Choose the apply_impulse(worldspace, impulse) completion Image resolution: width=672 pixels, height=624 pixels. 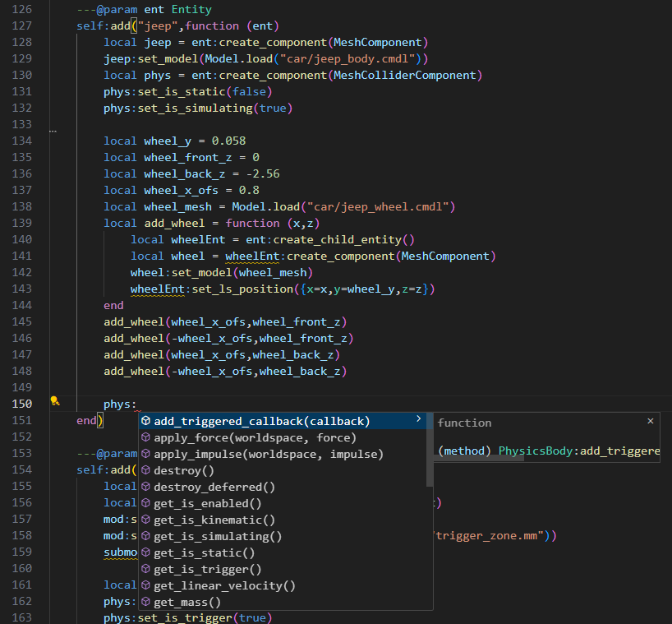[269, 454]
